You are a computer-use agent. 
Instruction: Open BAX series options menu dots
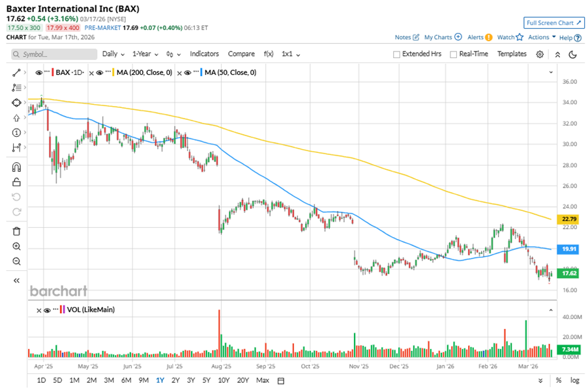47,71
